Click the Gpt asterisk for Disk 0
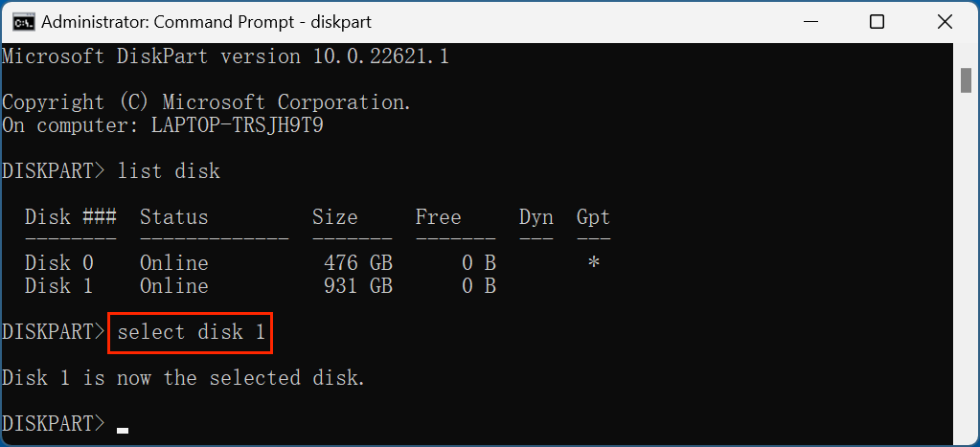The width and height of the screenshot is (980, 447). tap(594, 263)
